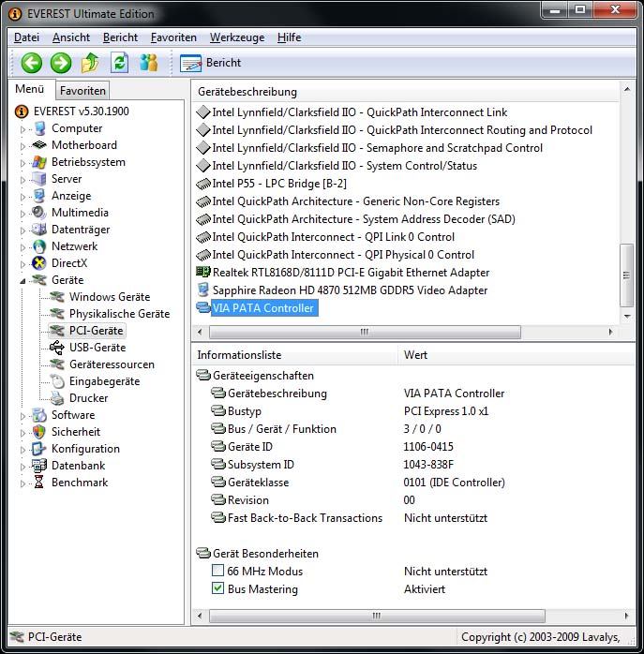Click the Datenträger drive icon
The width and height of the screenshot is (644, 654).
(39, 230)
